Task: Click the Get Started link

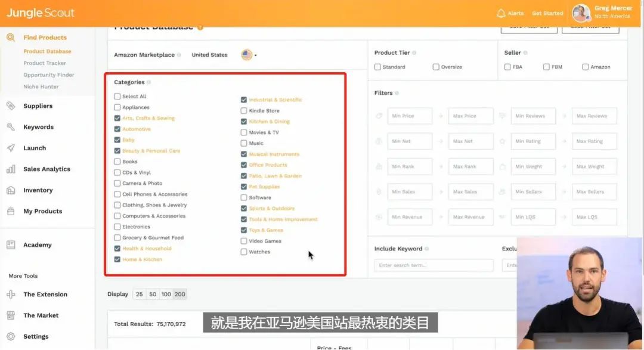Action: (547, 13)
